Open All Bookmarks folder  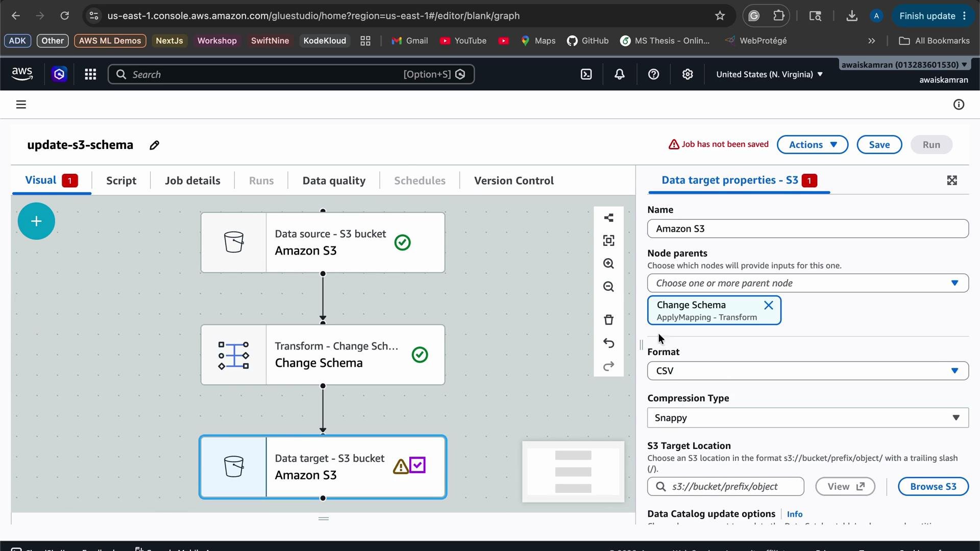pyautogui.click(x=934, y=41)
